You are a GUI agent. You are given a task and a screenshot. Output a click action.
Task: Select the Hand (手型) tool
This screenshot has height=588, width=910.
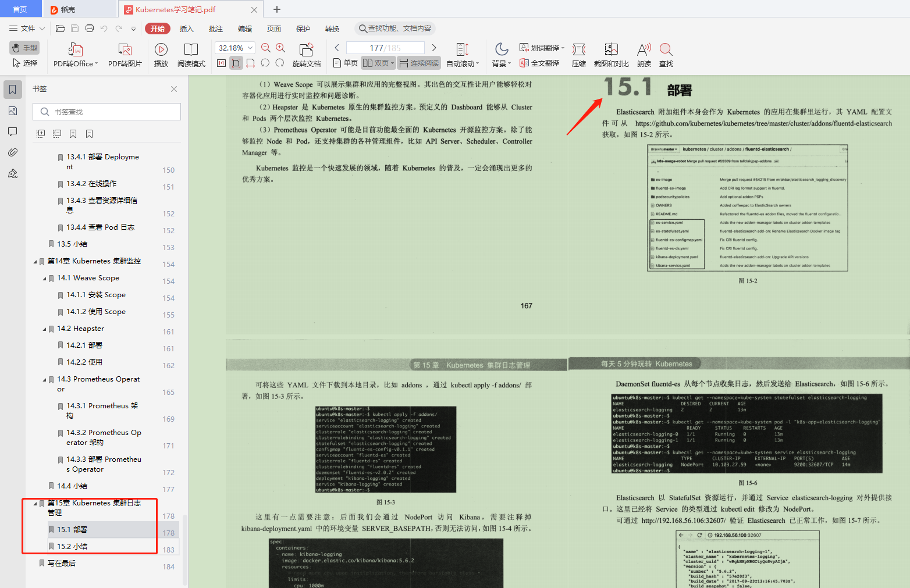(24, 48)
